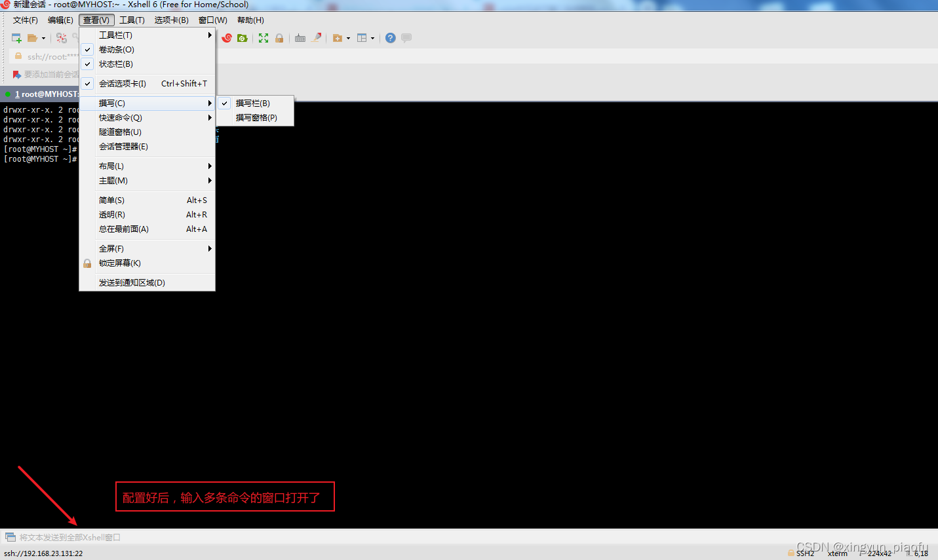Expand the 主题(M) submenu
938x560 pixels.
coord(147,181)
